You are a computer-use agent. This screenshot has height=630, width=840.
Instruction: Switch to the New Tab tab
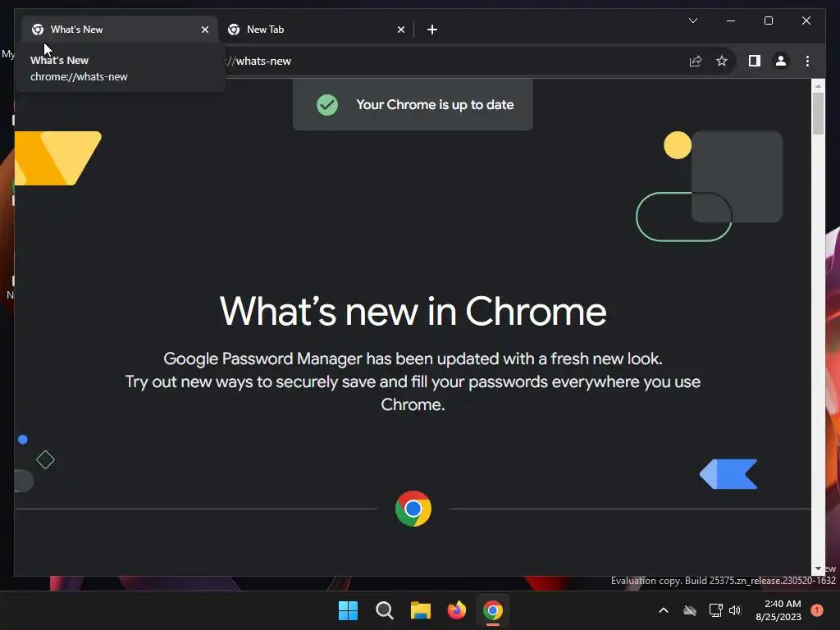316,30
